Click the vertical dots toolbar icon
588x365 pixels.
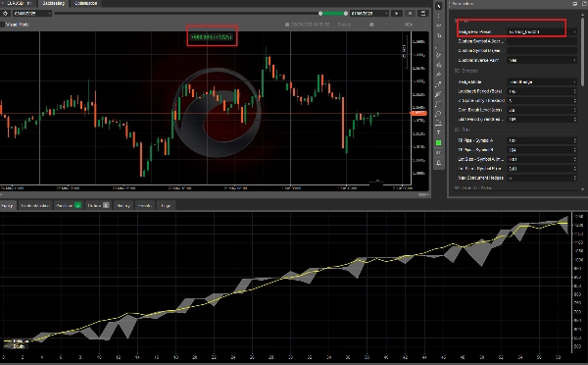click(x=438, y=16)
